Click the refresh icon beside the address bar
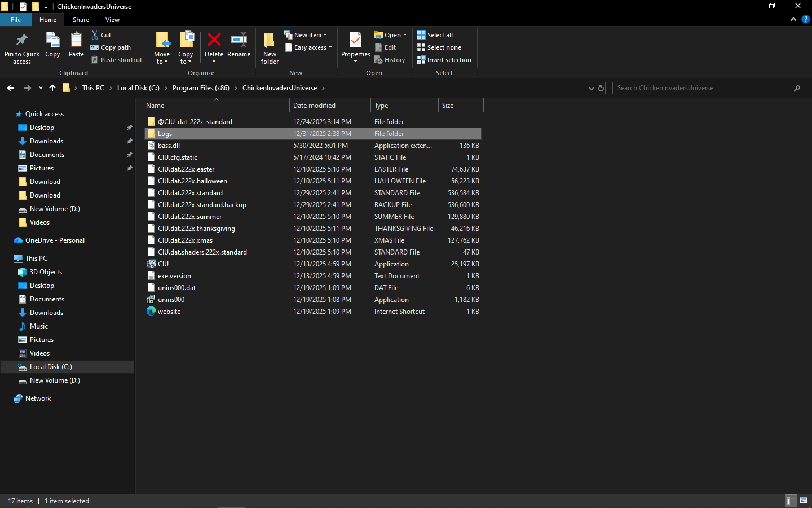This screenshot has height=508, width=812. (601, 88)
